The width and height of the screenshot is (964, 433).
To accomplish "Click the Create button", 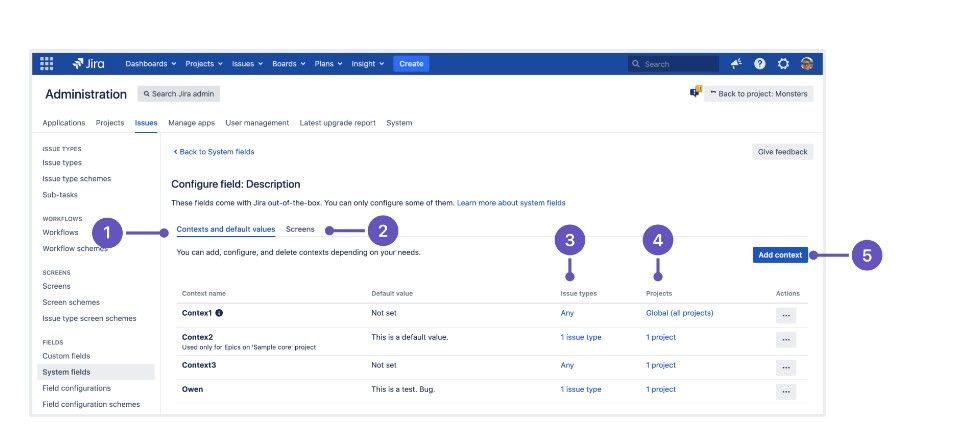I will coord(411,63).
